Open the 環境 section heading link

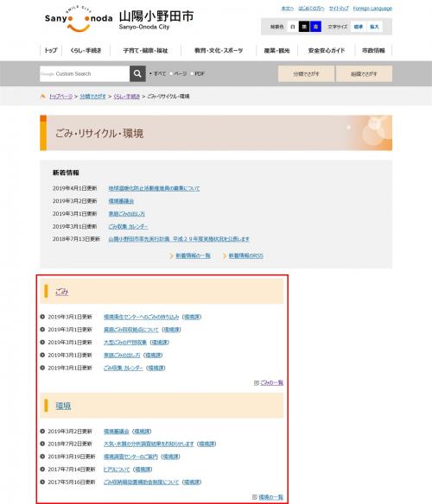pos(63,406)
